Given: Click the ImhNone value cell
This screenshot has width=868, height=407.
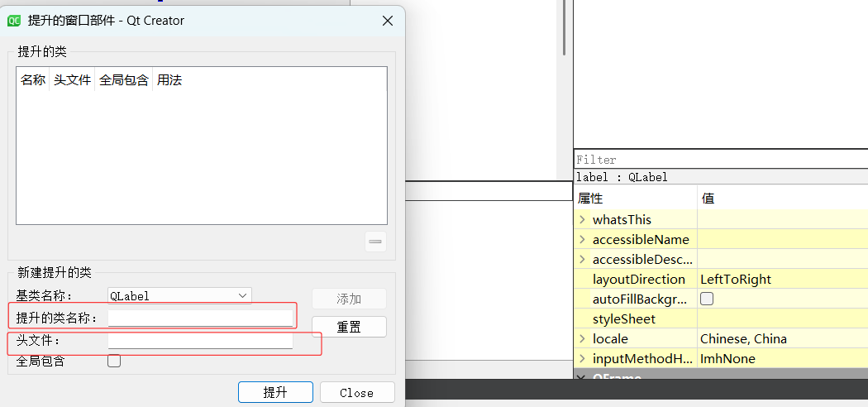Looking at the screenshot, I should tap(783, 359).
